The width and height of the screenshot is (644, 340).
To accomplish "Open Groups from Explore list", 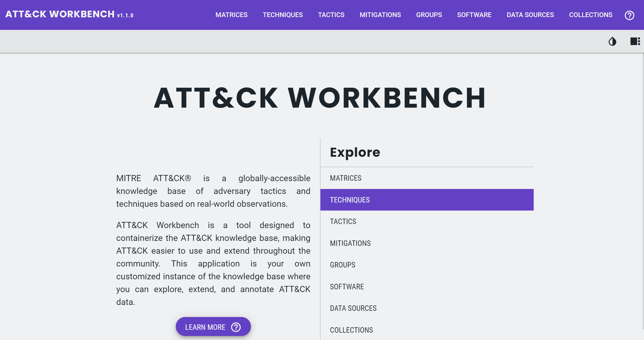I will (x=342, y=265).
